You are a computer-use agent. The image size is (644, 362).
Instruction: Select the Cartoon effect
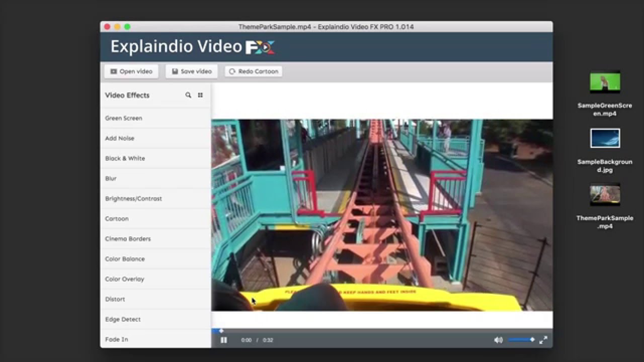155,219
